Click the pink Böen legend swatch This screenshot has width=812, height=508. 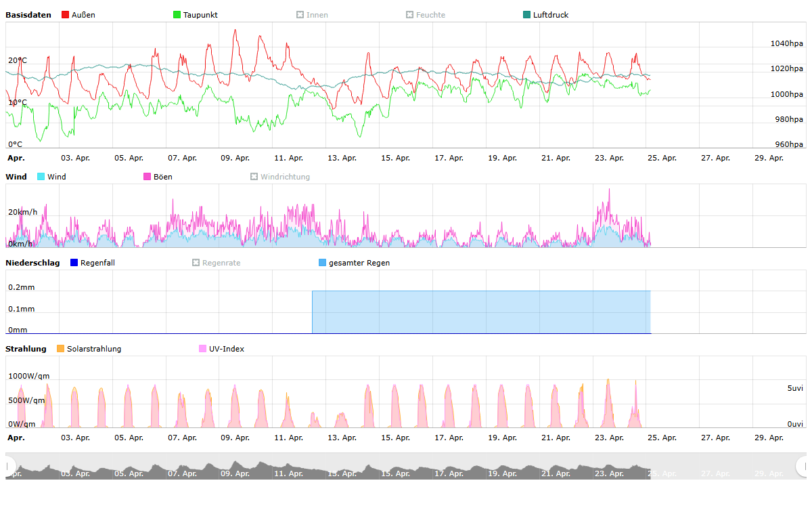148,177
